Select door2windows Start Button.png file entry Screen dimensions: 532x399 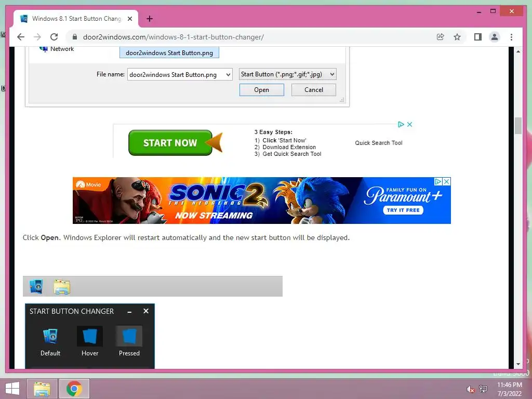[x=169, y=53]
